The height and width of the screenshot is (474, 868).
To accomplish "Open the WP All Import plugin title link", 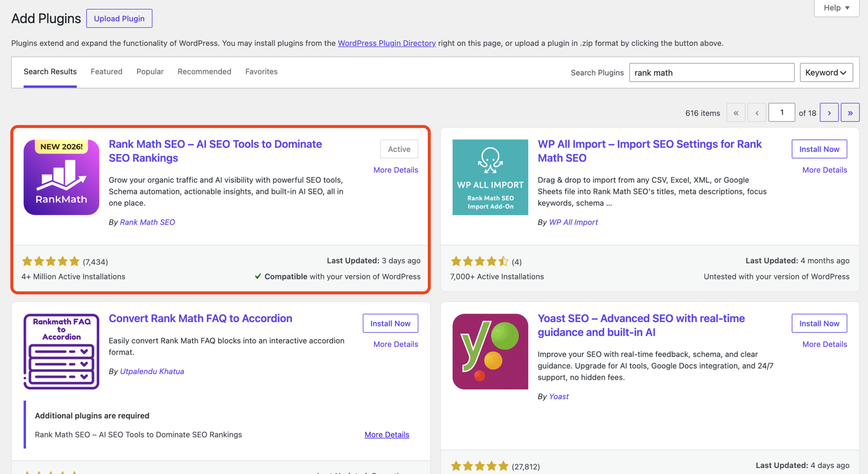I will click(650, 151).
